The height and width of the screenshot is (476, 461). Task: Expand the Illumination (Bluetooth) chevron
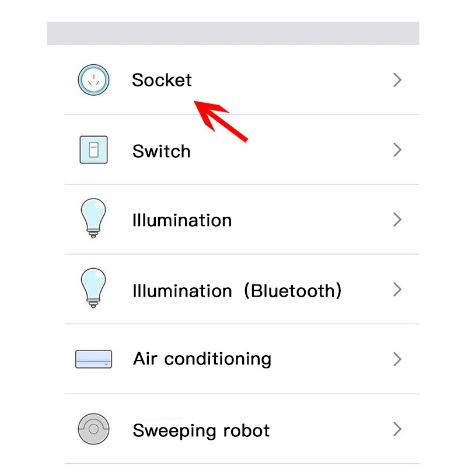click(397, 289)
